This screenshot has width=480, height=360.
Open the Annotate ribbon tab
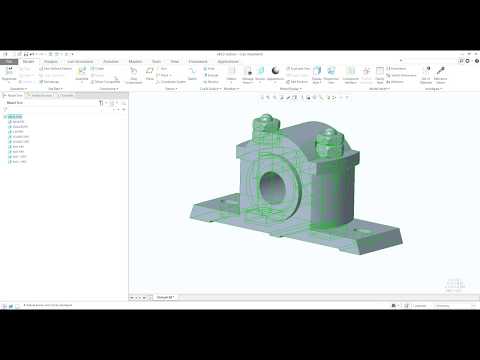[x=111, y=62]
